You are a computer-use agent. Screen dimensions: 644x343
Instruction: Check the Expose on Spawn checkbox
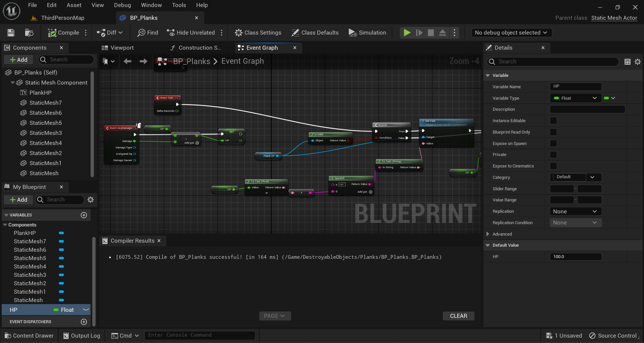click(553, 144)
